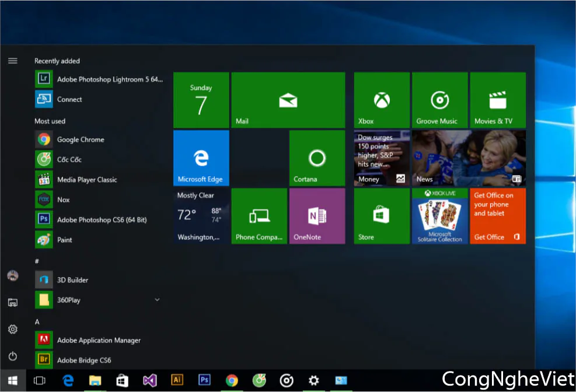Open the user account avatar

(x=13, y=275)
